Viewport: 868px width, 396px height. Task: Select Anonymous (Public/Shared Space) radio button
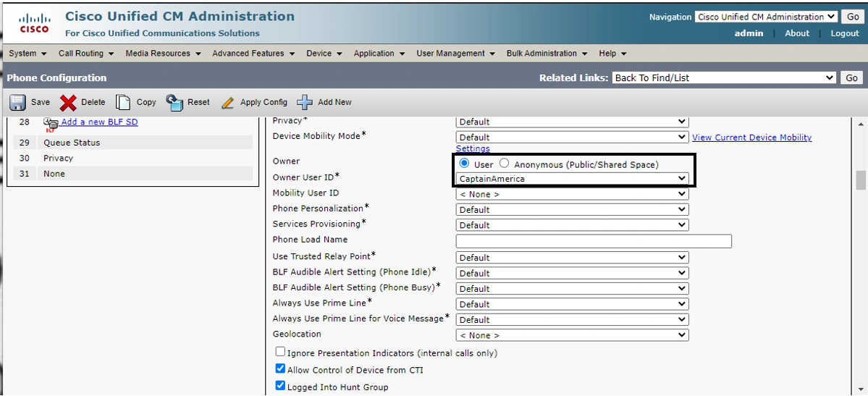[x=505, y=164]
